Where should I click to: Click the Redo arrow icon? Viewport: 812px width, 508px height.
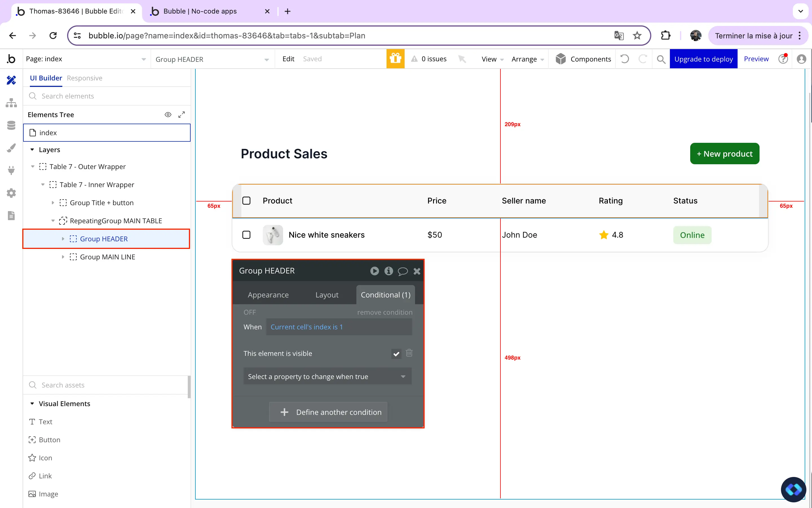pyautogui.click(x=642, y=59)
